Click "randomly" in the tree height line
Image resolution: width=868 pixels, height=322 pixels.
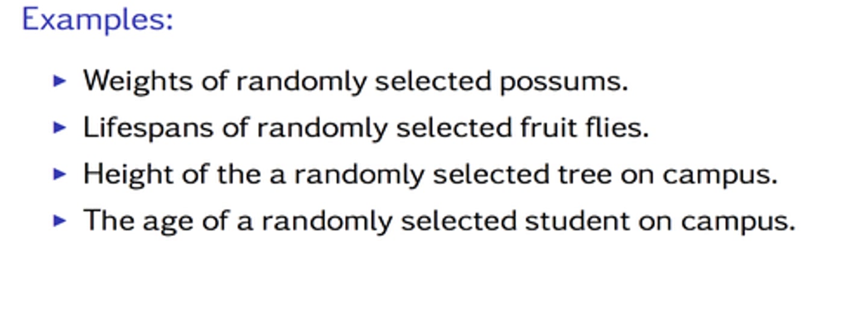pyautogui.click(x=359, y=176)
